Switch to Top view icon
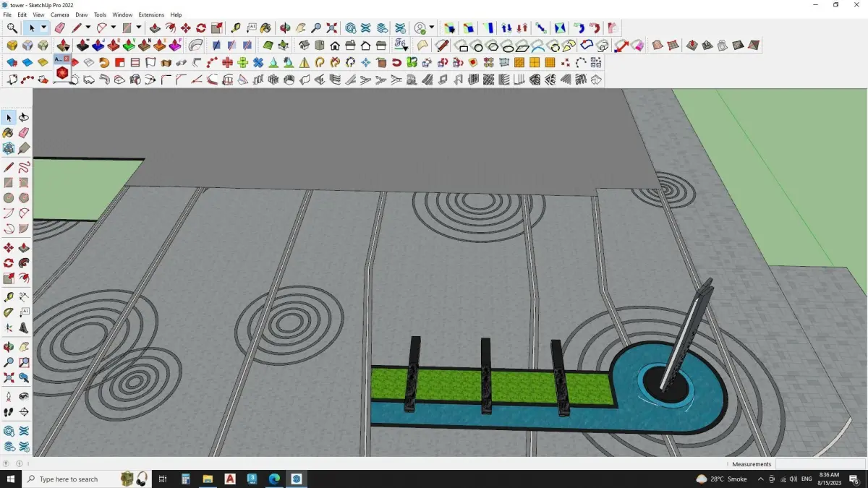This screenshot has height=488, width=868. click(320, 45)
